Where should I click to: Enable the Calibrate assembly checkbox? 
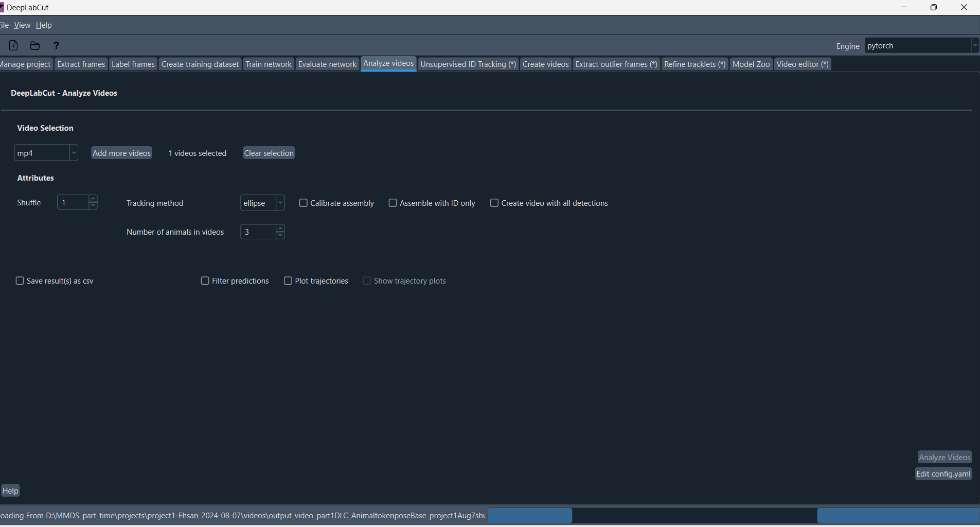click(x=304, y=203)
